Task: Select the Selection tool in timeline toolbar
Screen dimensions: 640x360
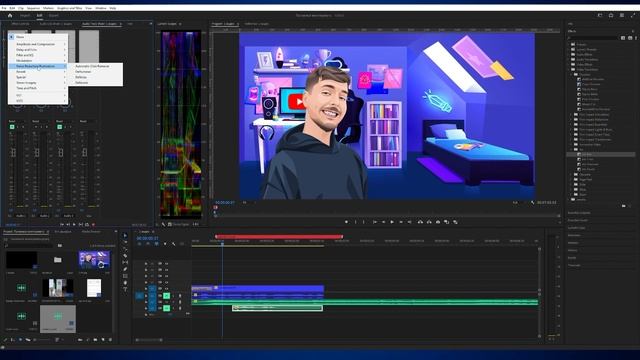Action: pos(125,236)
